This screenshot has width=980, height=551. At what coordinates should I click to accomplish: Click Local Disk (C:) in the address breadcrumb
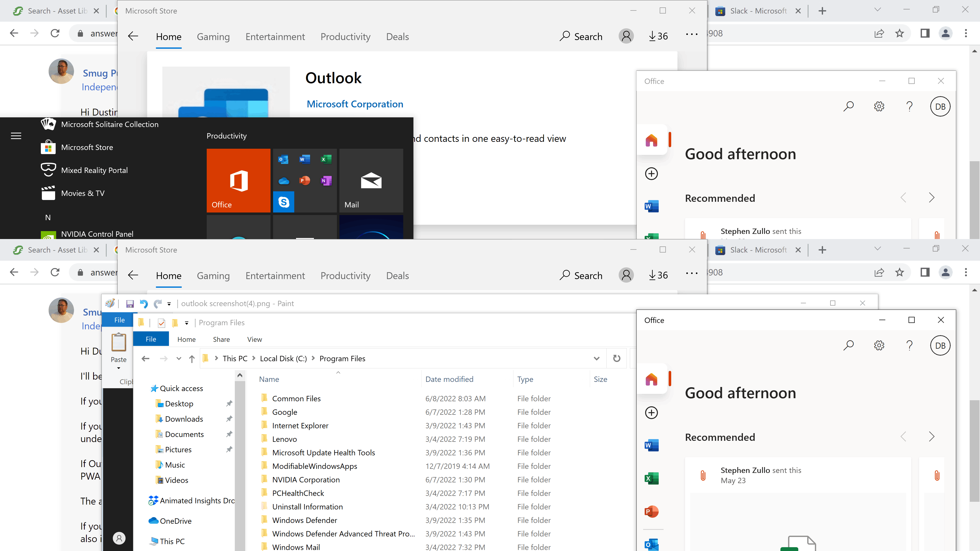(284, 359)
